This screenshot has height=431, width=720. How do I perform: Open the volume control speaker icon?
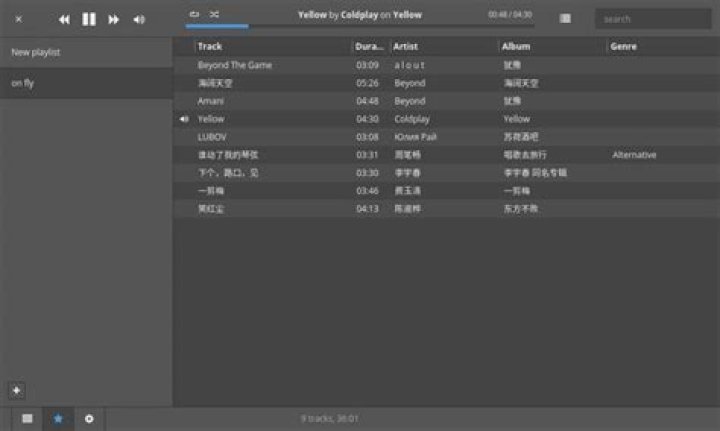pyautogui.click(x=139, y=19)
